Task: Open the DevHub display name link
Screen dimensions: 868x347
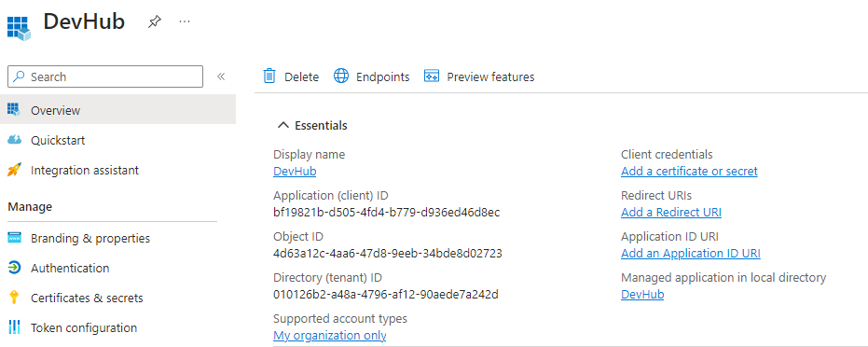Action: click(295, 172)
